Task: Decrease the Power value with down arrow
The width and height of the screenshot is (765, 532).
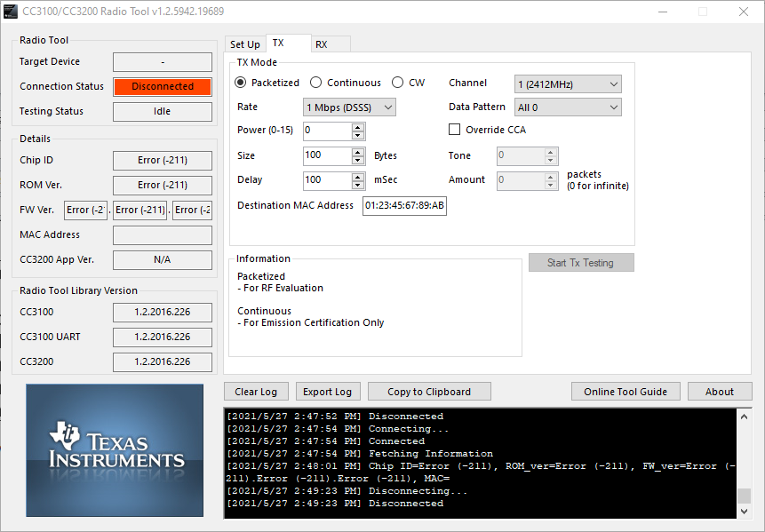Action: coord(357,135)
